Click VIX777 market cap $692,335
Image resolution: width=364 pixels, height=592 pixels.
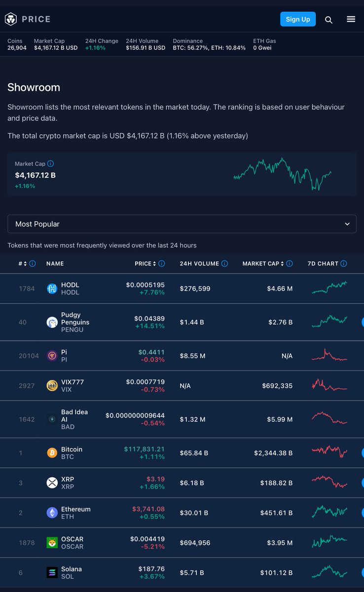pos(277,386)
